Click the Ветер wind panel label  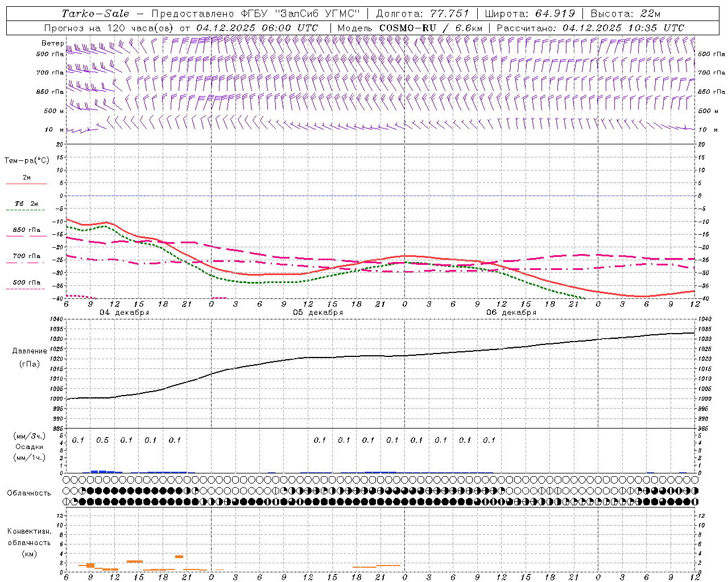52,43
